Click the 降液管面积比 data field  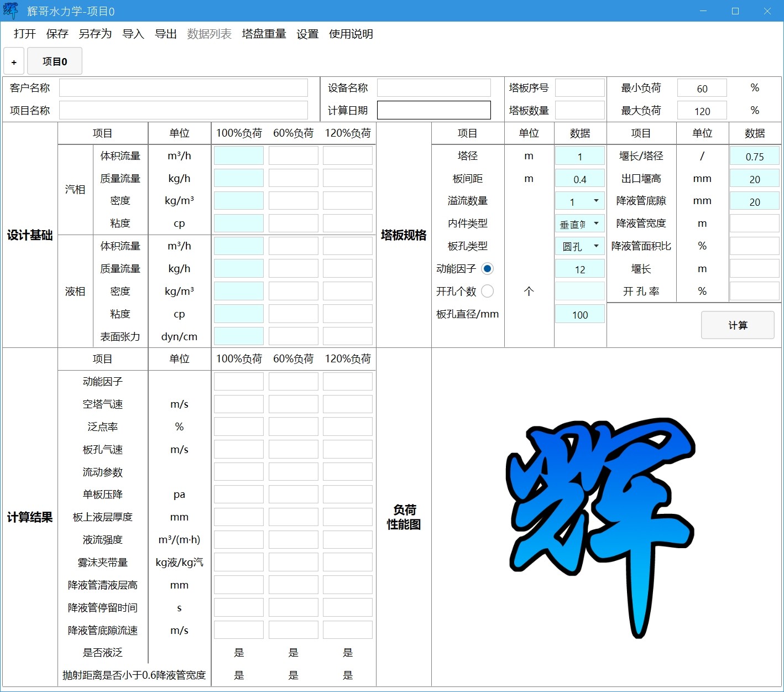pos(755,246)
